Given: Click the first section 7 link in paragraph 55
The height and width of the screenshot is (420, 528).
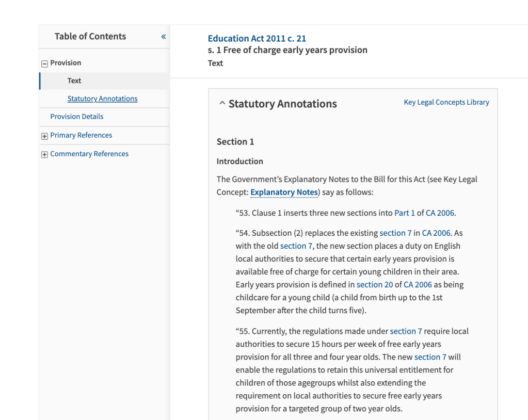Looking at the screenshot, I should tap(406, 331).
